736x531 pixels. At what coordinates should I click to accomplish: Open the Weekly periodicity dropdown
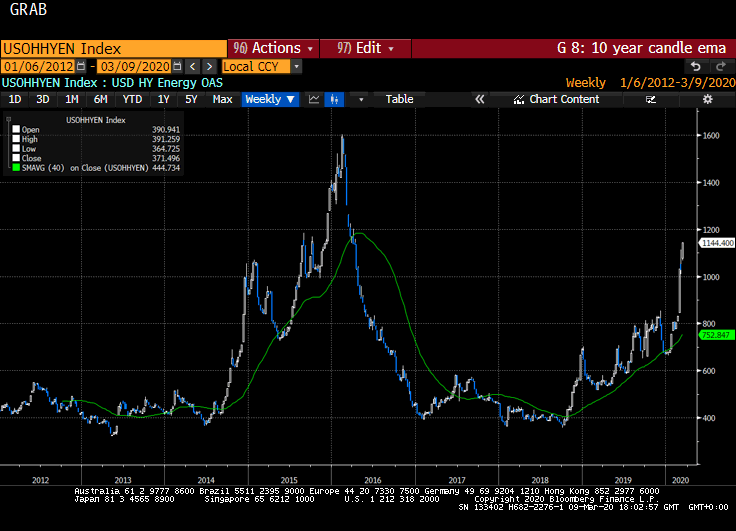pyautogui.click(x=270, y=100)
